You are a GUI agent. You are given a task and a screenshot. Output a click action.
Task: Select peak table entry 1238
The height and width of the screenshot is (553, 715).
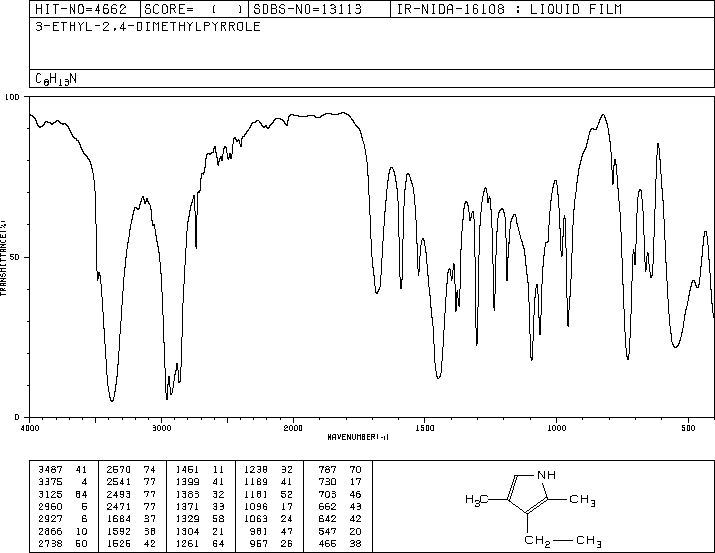pos(256,469)
